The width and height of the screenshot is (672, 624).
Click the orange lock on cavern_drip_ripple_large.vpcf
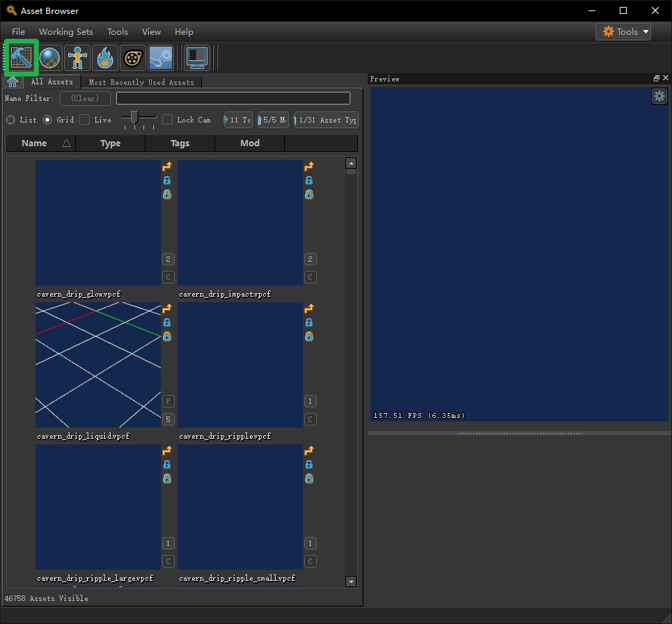click(167, 478)
